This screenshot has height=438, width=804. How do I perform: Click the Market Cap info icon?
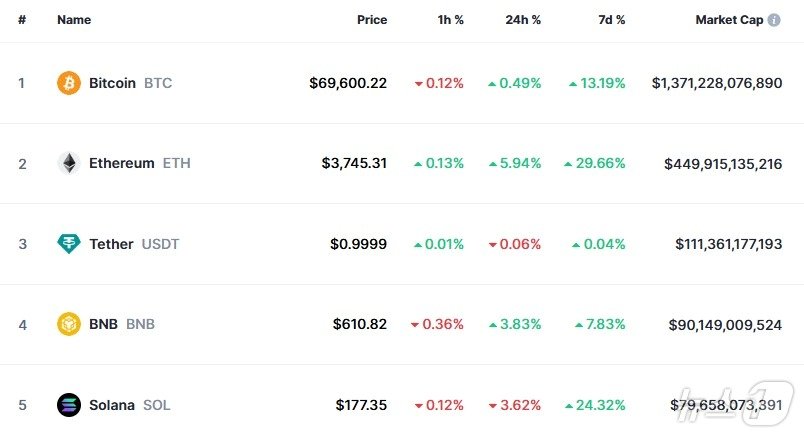[774, 20]
